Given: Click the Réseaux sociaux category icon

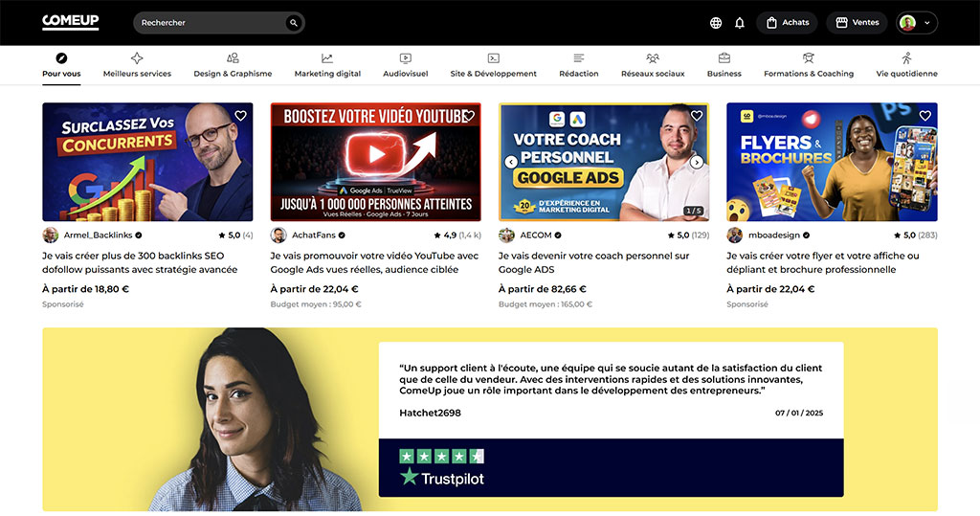Looking at the screenshot, I should click(x=653, y=58).
